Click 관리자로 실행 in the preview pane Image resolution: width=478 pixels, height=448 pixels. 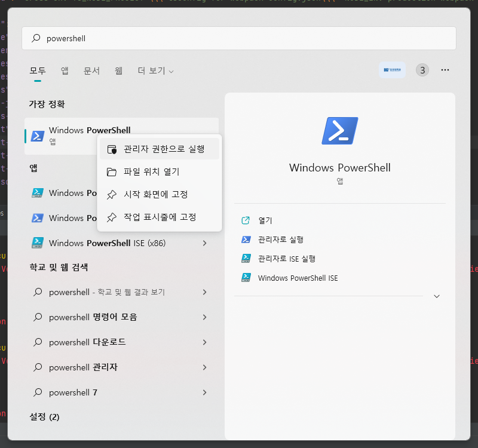click(x=281, y=240)
